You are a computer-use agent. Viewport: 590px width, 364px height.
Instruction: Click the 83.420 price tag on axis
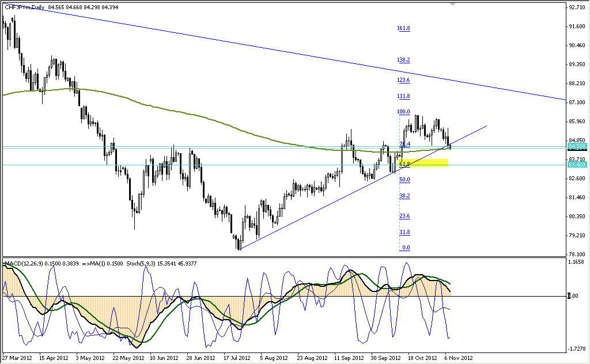577,165
